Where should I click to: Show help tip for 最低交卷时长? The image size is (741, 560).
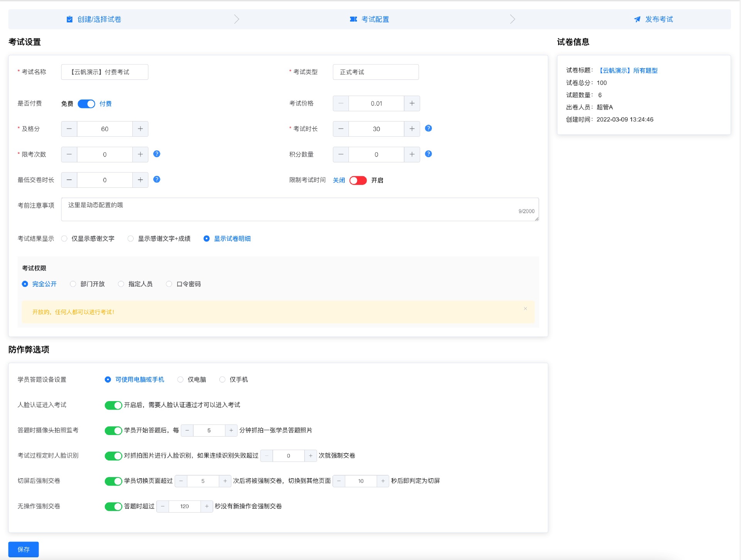pyautogui.click(x=157, y=179)
